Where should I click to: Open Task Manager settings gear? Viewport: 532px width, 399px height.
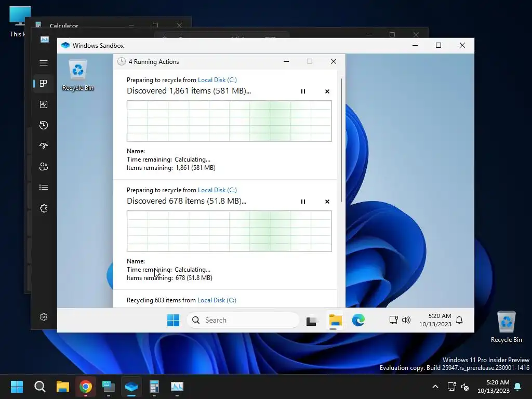(44, 317)
